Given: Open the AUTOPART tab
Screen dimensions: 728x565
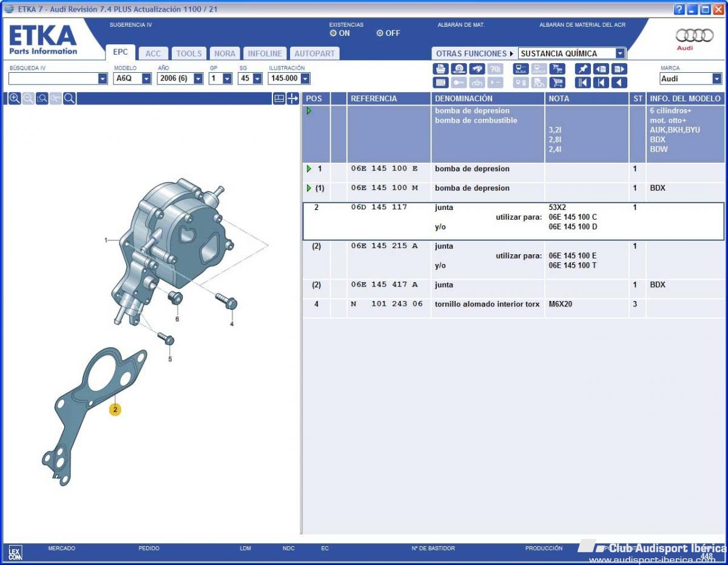Looking at the screenshot, I should 314,53.
